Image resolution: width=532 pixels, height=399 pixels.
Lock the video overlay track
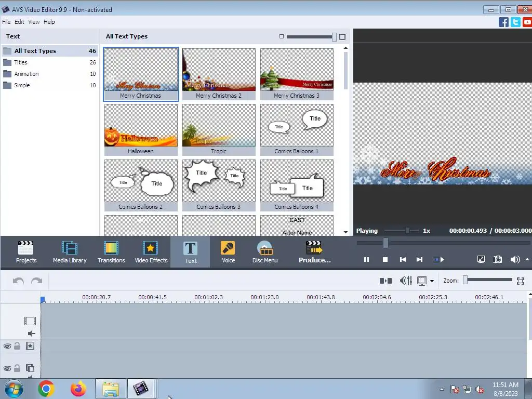(17, 368)
